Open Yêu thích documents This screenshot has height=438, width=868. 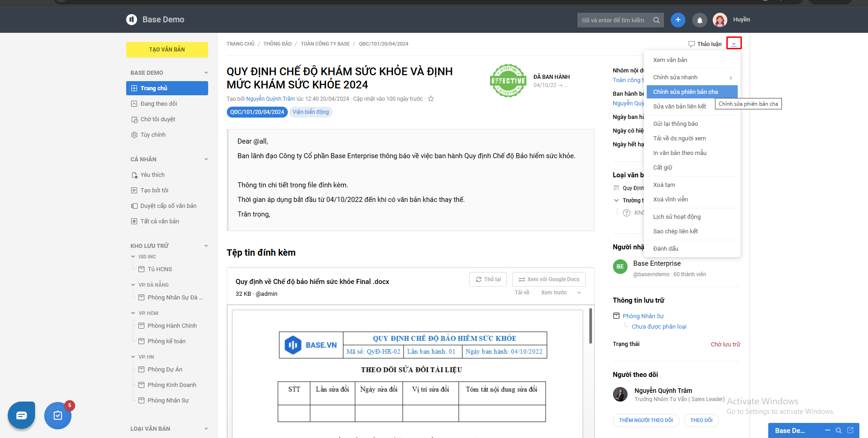tap(167, 175)
